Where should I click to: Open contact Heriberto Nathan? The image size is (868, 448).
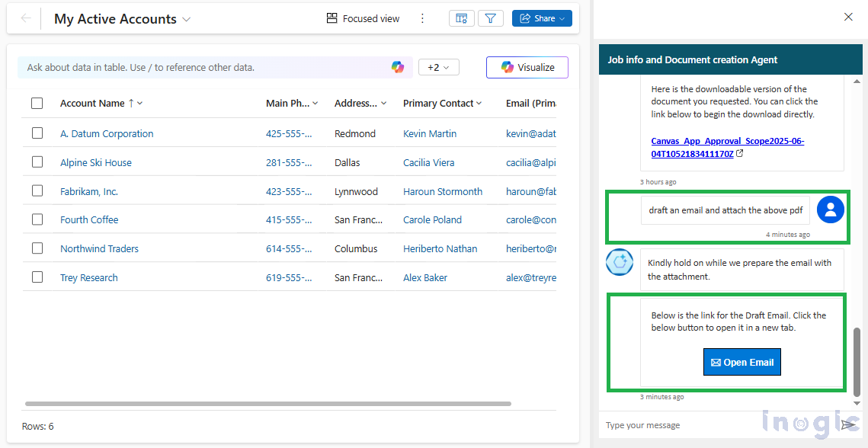point(440,248)
